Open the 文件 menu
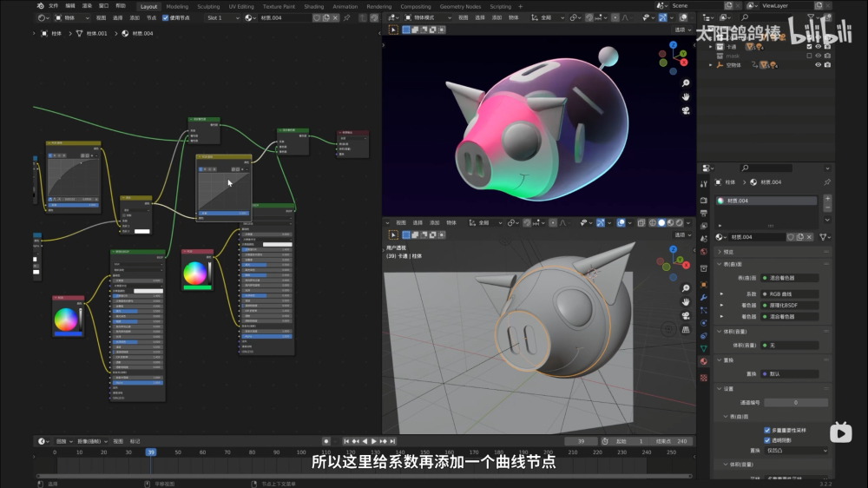The image size is (868, 488). coord(54,5)
